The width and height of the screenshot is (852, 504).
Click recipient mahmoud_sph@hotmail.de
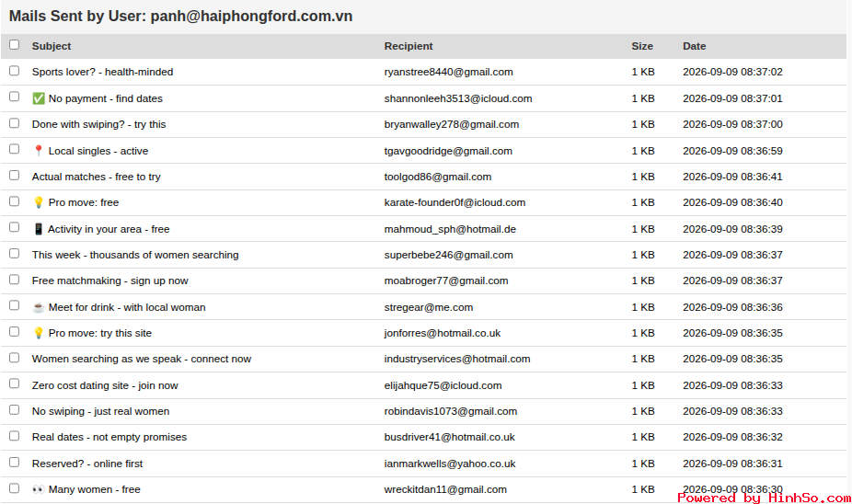[450, 229]
